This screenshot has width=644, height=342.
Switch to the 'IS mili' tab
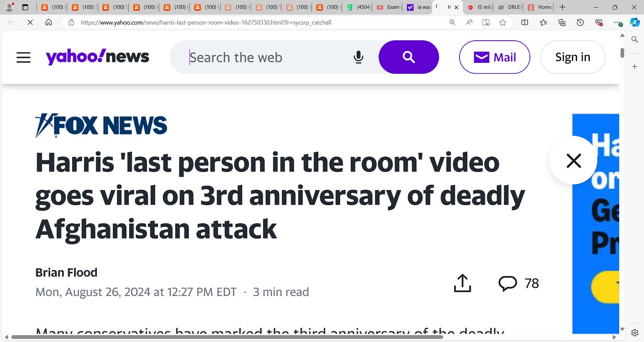click(480, 7)
